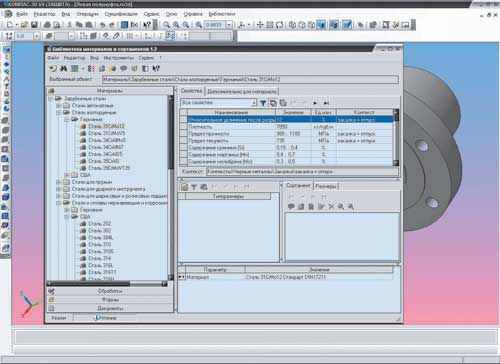
Task: Click the binoculars Find icon in library toolbar
Action: pyautogui.click(x=63, y=68)
